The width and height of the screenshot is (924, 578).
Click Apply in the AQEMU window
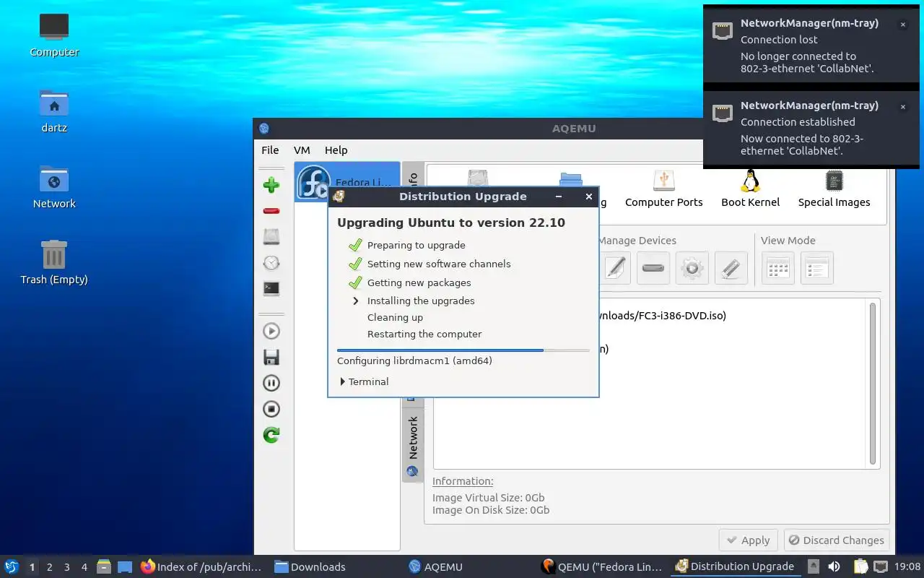748,540
